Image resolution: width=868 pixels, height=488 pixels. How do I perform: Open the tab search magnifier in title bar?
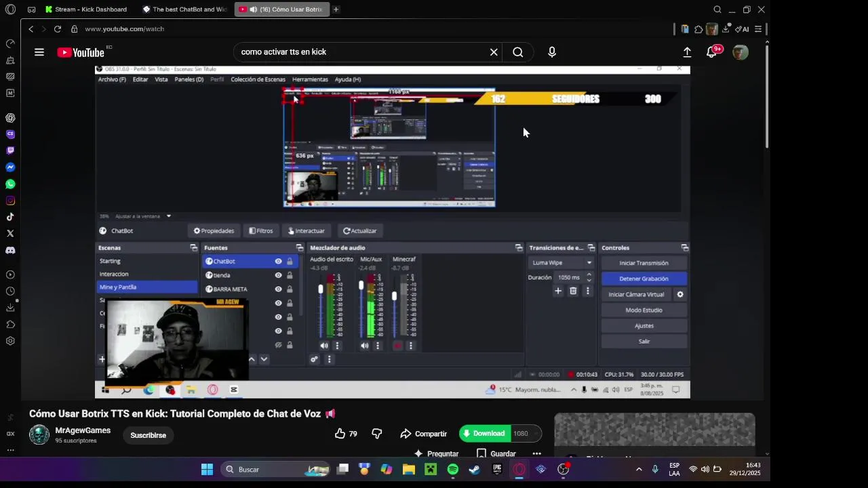click(x=717, y=9)
